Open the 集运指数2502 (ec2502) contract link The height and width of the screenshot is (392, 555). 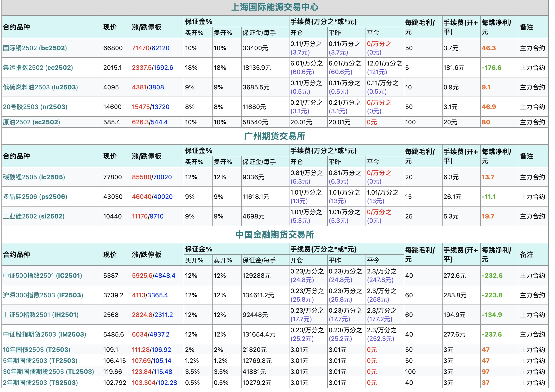[38, 68]
